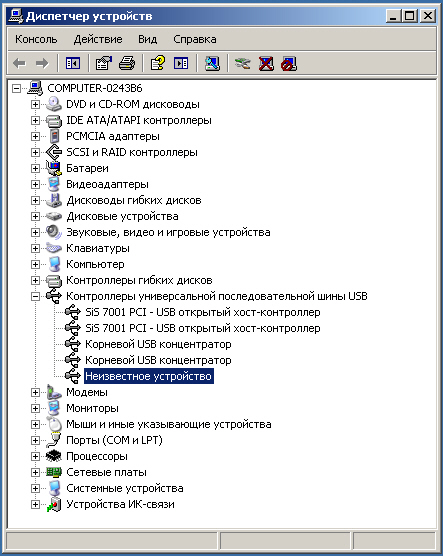Collapse the USB controllers branch
Image resolution: width=443 pixels, height=556 pixels.
[x=35, y=296]
